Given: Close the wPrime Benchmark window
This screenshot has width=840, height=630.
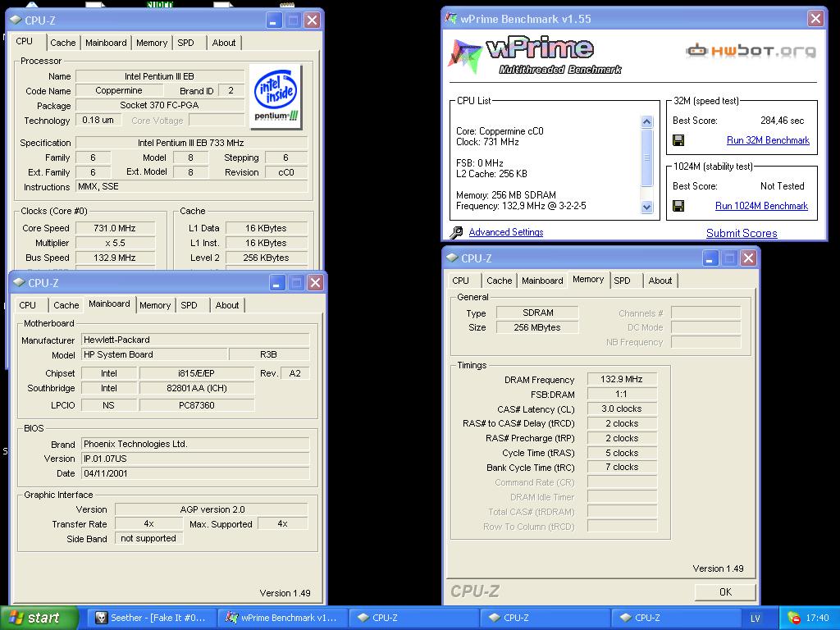Looking at the screenshot, I should [815, 19].
